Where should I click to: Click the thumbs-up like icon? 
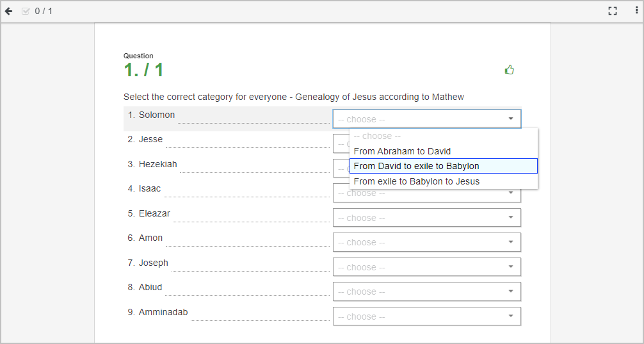(x=510, y=70)
